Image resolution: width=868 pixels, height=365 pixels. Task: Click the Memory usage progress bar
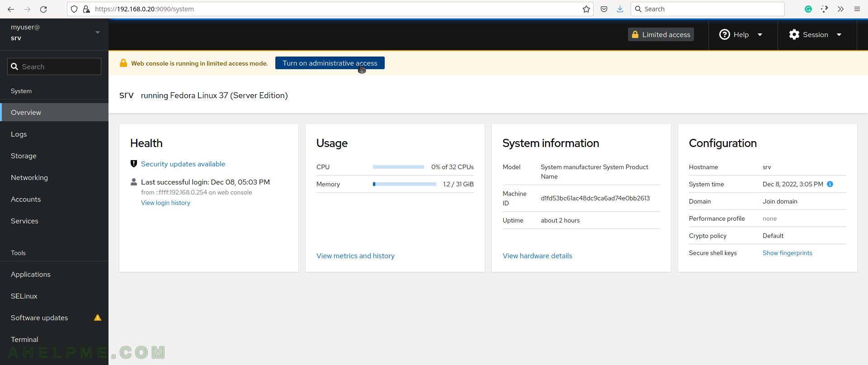pos(405,184)
